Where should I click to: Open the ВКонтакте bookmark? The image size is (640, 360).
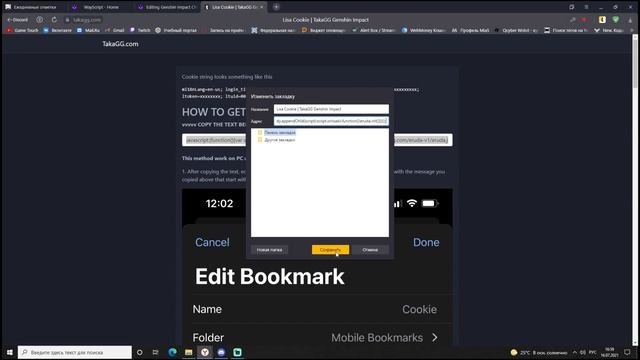pyautogui.click(x=58, y=30)
